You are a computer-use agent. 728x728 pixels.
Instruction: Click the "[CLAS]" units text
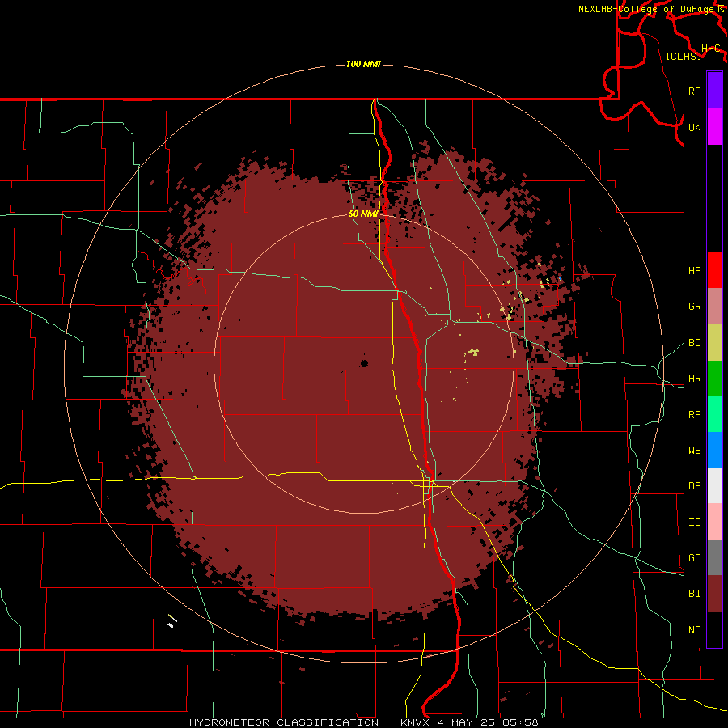pyautogui.click(x=684, y=56)
